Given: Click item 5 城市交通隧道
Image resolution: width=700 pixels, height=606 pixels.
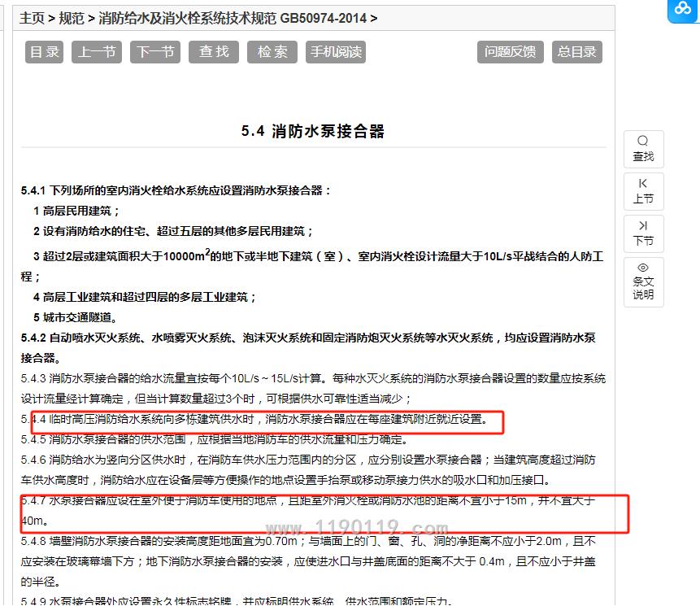Looking at the screenshot, I should [76, 317].
